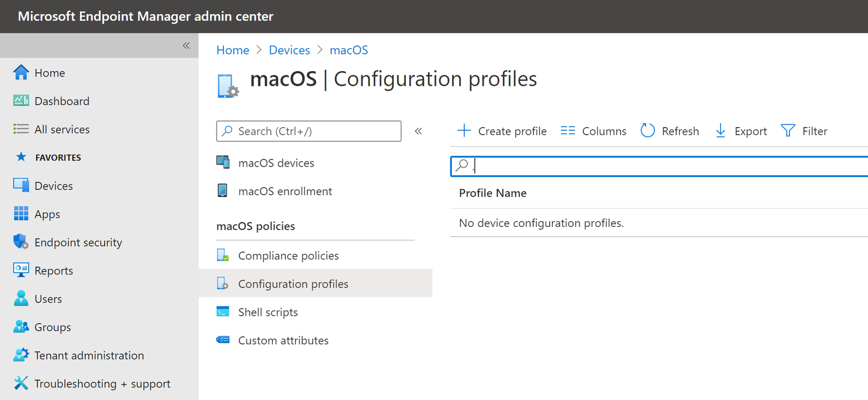Collapse the macOS resource menu pane
This screenshot has height=400, width=868.
point(418,131)
